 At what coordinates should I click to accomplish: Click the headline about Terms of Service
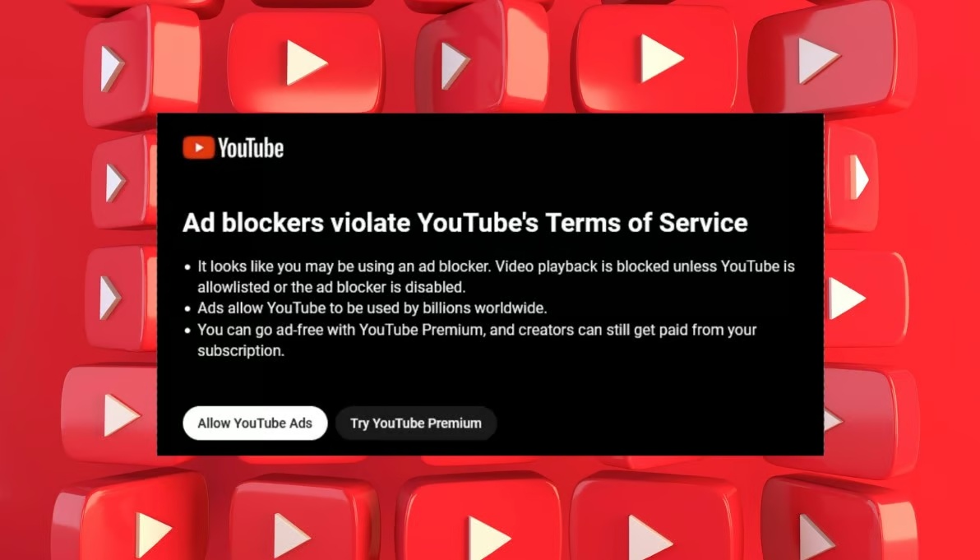pos(465,223)
